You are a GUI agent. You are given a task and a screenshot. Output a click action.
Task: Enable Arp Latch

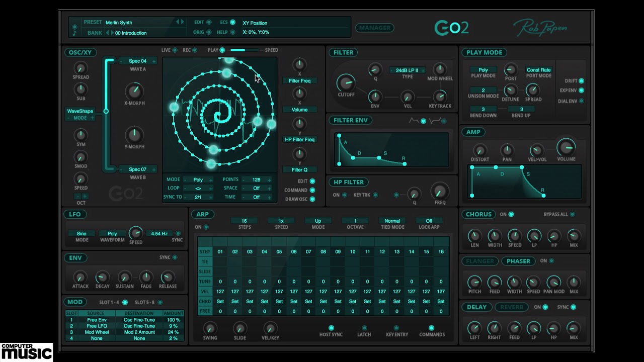pos(365,328)
